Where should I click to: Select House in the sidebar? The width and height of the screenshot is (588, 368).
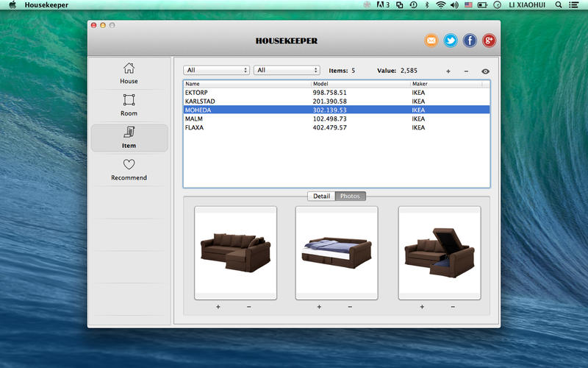(129, 73)
